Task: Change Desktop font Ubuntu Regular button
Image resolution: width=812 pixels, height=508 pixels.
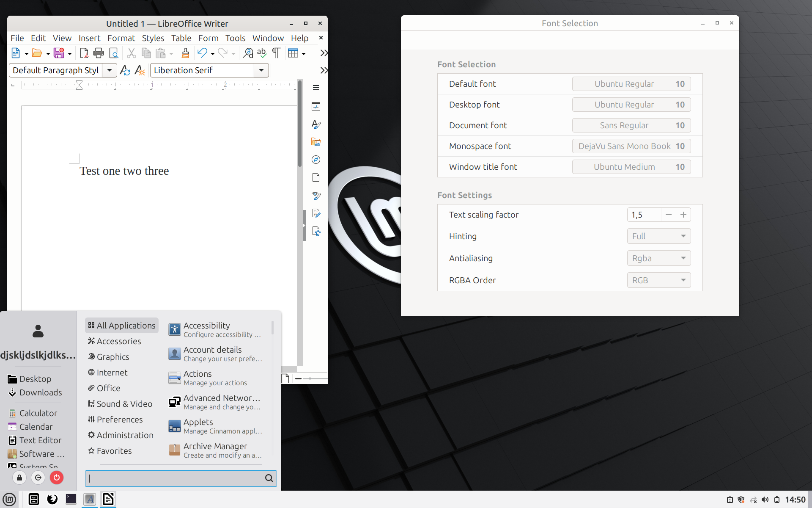Action: point(631,105)
